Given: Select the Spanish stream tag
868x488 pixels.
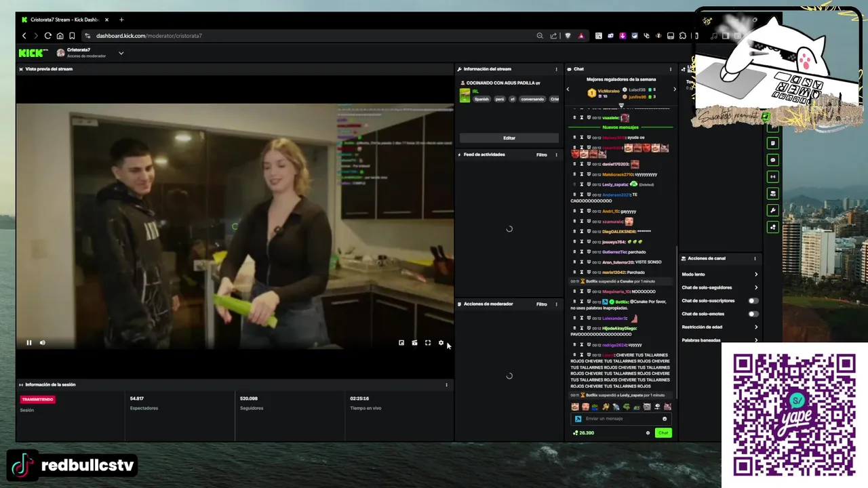Looking at the screenshot, I should (481, 99).
